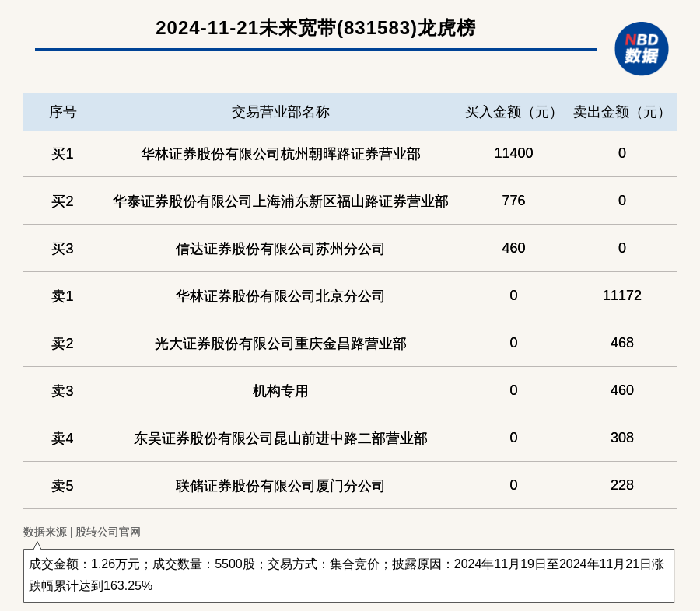
Task: Click the sell amount 0 in row 买2
Action: click(622, 201)
